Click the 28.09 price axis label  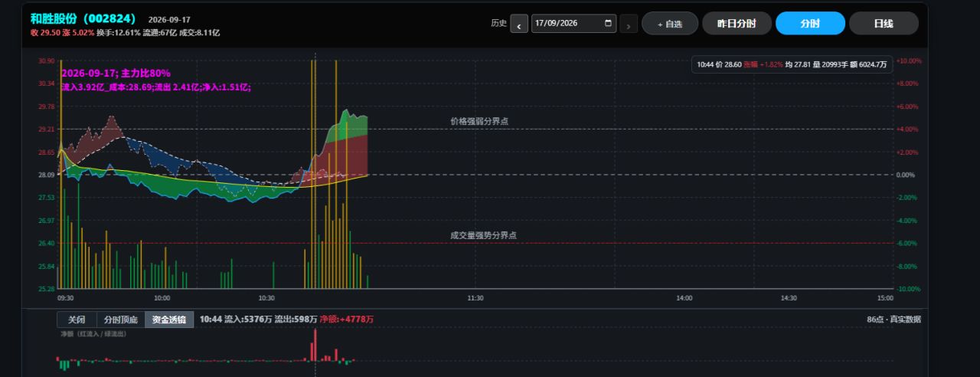click(46, 175)
